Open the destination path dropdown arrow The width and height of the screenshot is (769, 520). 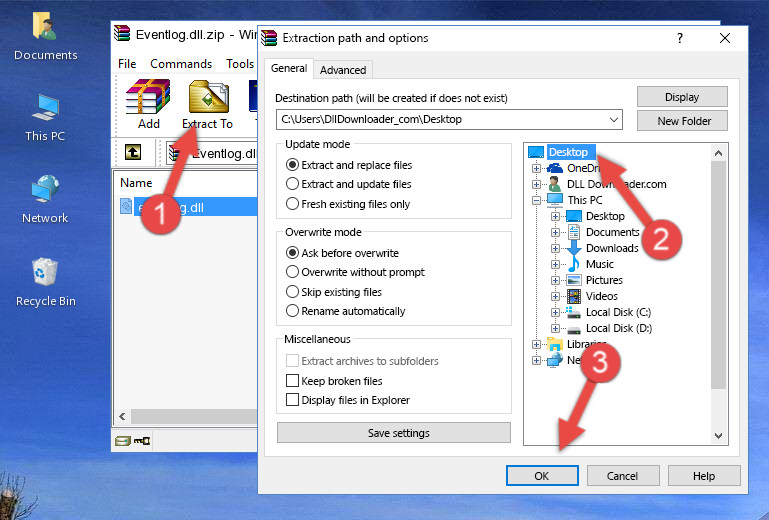[x=614, y=120]
